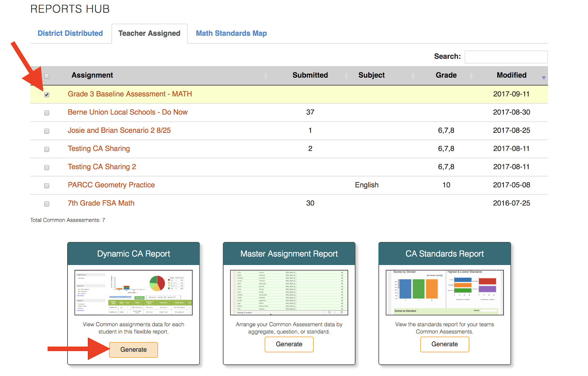The image size is (588, 376).
Task: Click the CA Standards Report preview thumbnail
Action: tap(445, 292)
